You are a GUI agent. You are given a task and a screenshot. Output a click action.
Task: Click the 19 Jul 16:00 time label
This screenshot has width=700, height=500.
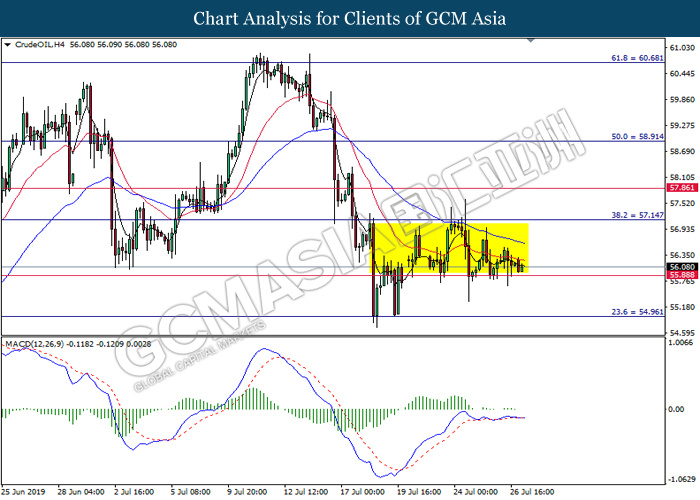419,492
